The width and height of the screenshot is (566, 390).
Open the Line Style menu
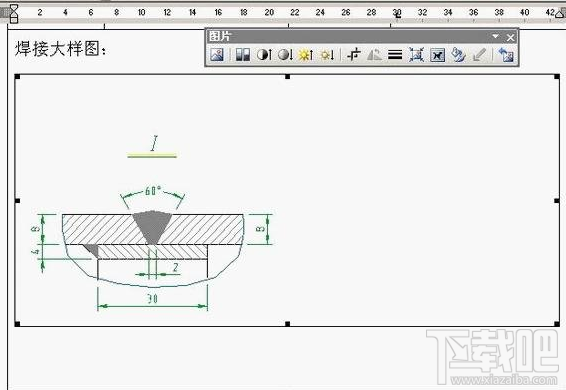tap(395, 55)
